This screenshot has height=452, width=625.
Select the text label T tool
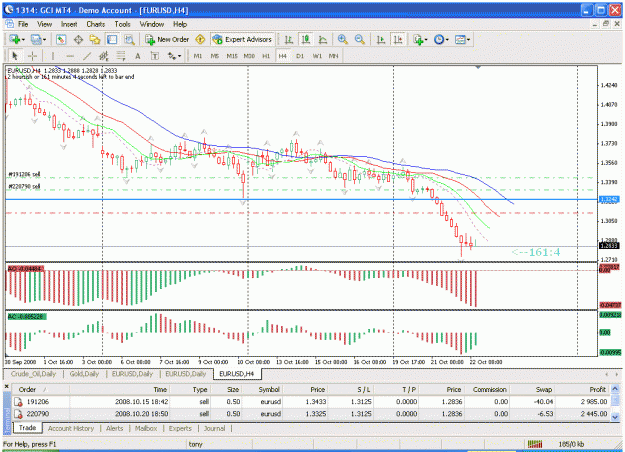coord(155,56)
